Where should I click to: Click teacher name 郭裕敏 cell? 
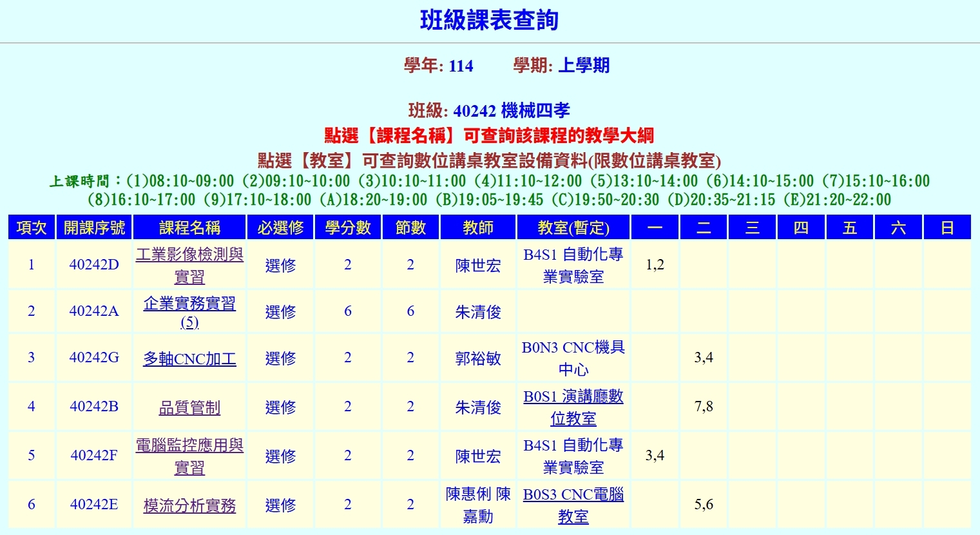(477, 358)
